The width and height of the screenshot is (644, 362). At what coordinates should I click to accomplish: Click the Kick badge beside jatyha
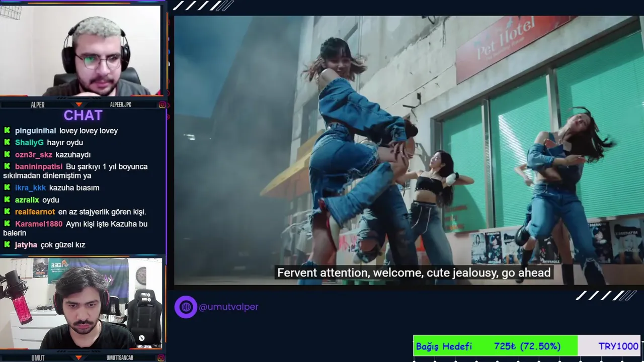[7, 245]
